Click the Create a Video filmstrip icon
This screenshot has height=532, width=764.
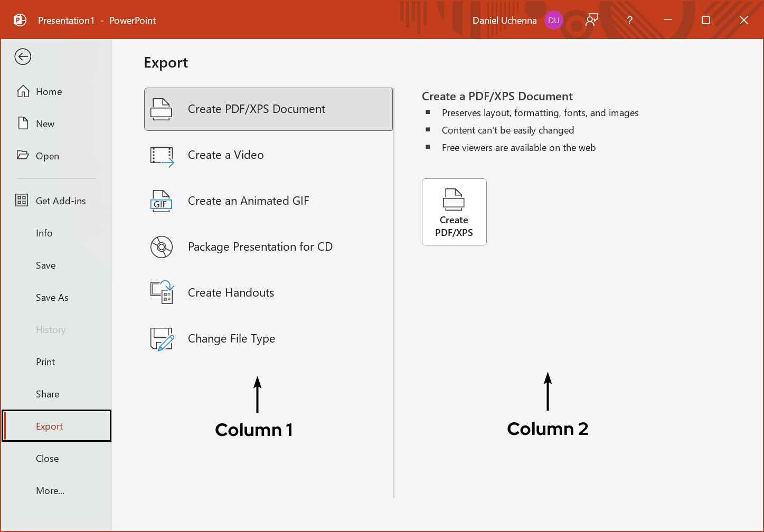161,155
